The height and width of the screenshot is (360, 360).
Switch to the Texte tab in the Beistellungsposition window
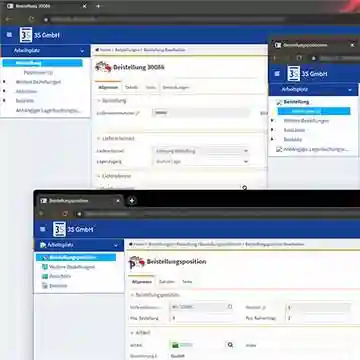coord(187,282)
